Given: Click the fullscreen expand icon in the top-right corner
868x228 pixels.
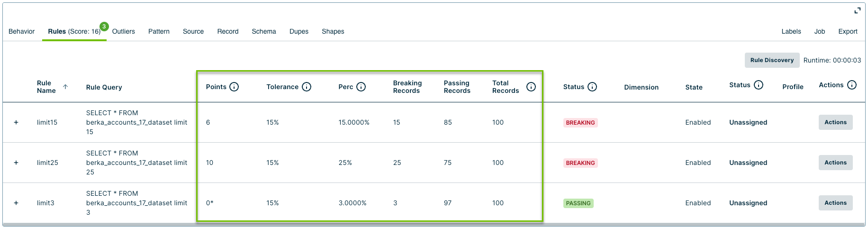Looking at the screenshot, I should (x=858, y=10).
